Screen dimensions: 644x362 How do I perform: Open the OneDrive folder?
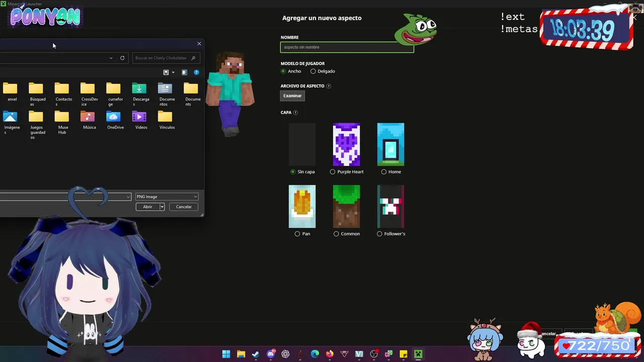pos(114,120)
